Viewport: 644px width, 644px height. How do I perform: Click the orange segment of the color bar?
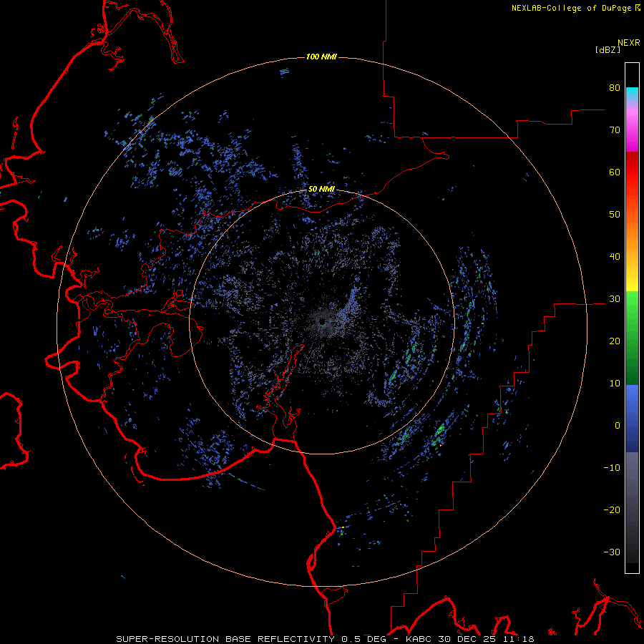click(x=632, y=234)
